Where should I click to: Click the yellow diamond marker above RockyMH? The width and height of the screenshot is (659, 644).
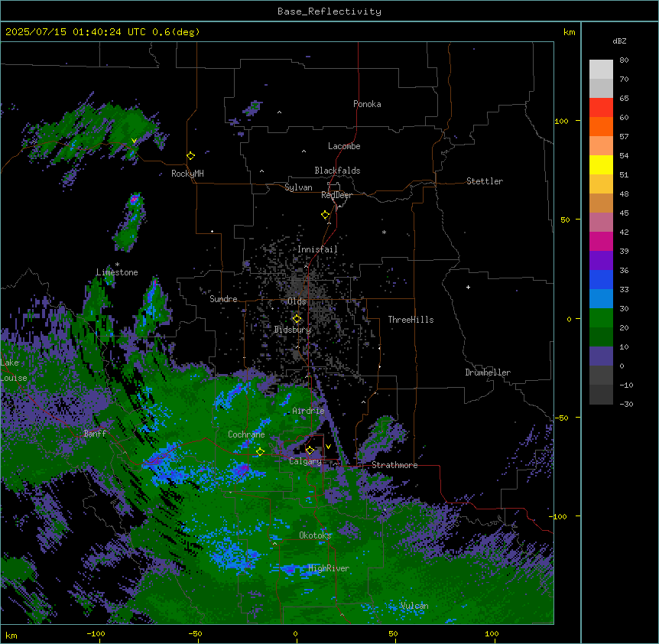click(x=191, y=156)
